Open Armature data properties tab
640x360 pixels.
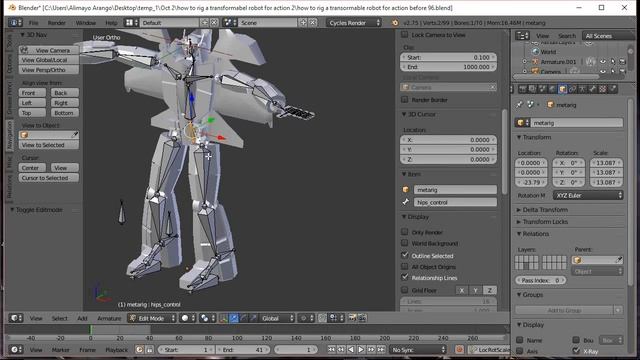582,89
